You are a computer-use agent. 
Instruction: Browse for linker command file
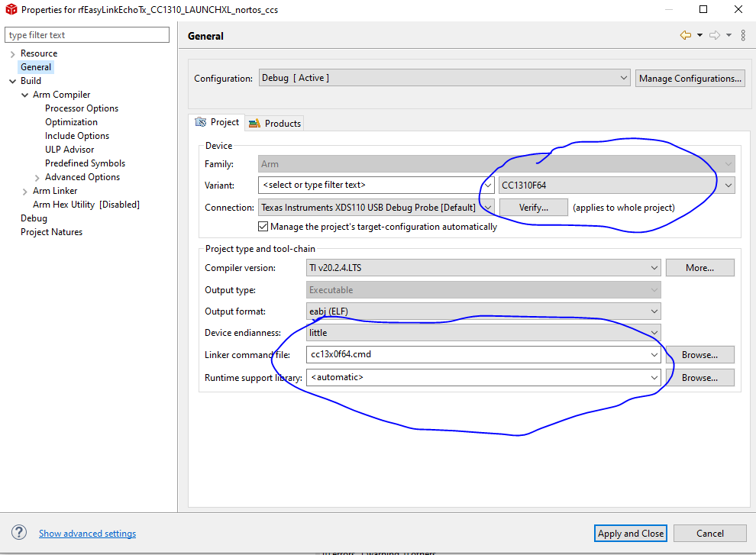(699, 355)
